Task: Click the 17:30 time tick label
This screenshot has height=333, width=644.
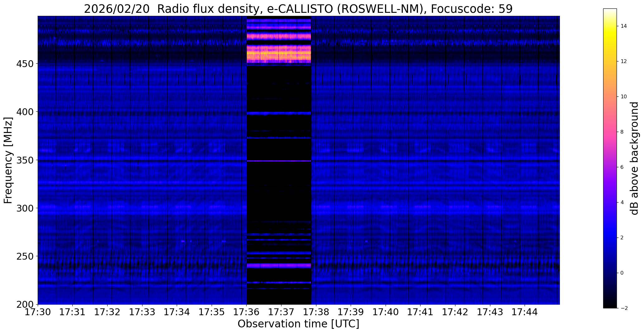Action: (38, 312)
